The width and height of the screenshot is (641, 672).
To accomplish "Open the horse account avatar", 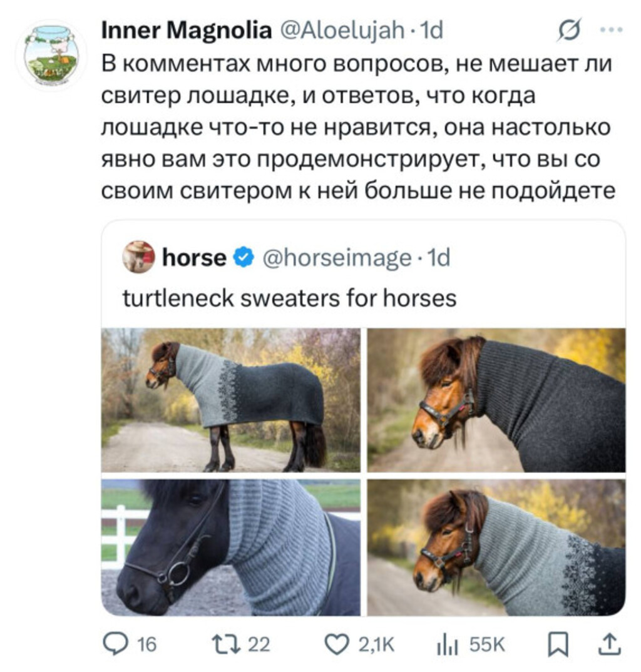I will [x=138, y=257].
